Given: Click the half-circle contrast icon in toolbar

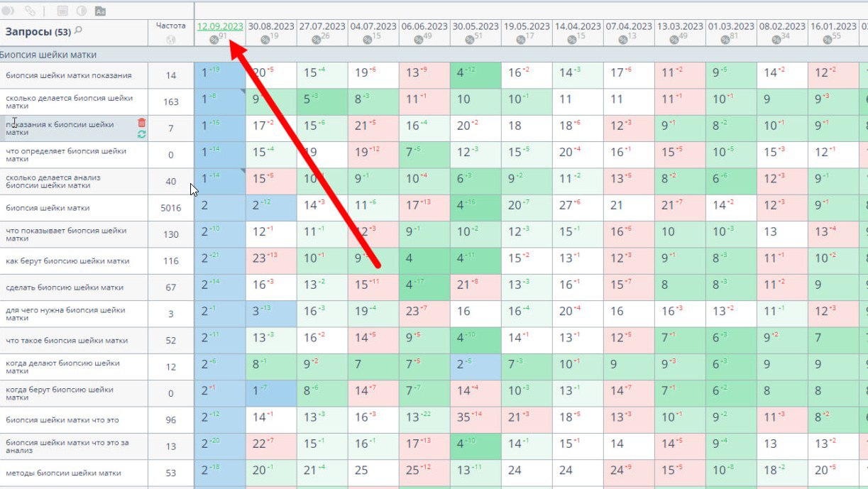Looking at the screenshot, I should click(x=81, y=11).
